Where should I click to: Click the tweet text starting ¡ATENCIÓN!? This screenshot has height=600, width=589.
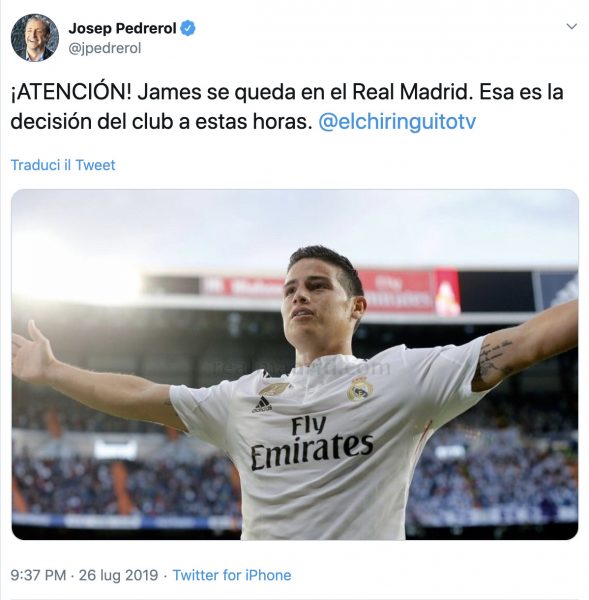pyautogui.click(x=287, y=107)
